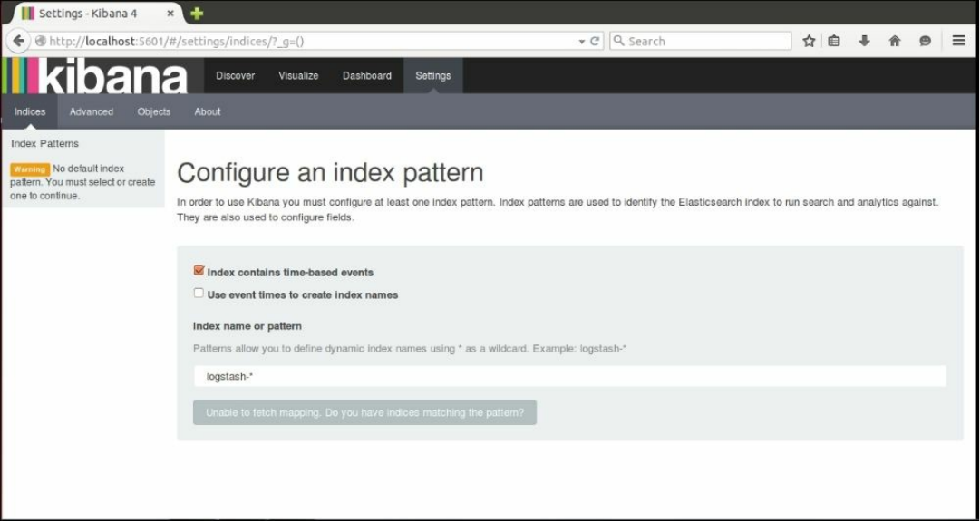Click the Unable to fetch mapping button
Image resolution: width=980 pixels, height=521 pixels.
tap(364, 412)
